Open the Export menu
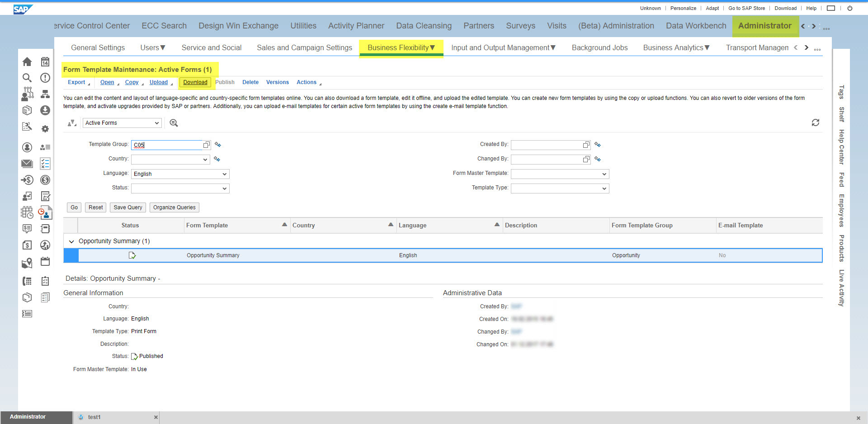The height and width of the screenshot is (424, 868). 79,82
